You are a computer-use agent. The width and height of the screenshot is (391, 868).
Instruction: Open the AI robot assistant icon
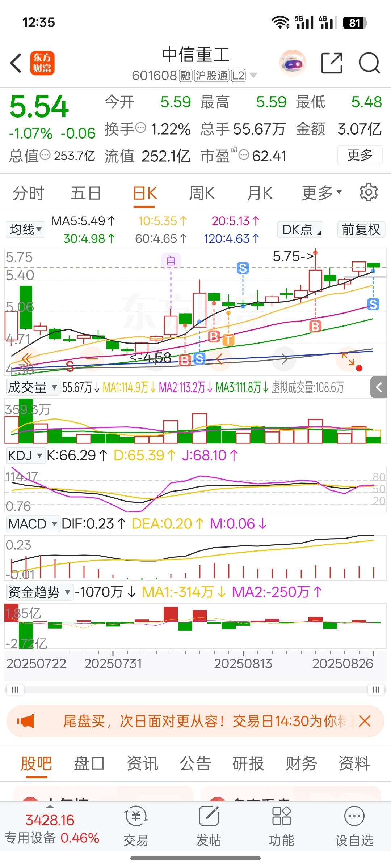tap(293, 63)
